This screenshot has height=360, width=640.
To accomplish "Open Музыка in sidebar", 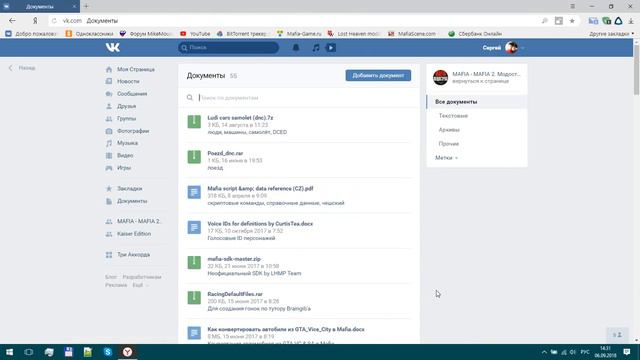I will pos(127,143).
